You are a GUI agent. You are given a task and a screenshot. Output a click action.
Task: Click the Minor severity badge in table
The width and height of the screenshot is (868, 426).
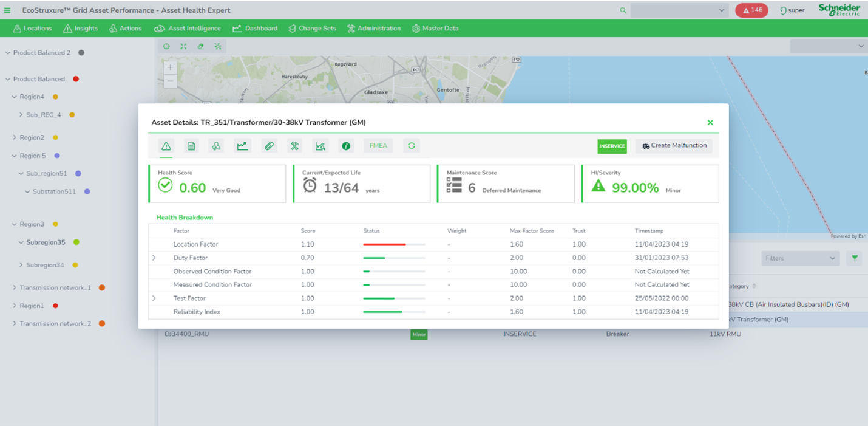[x=419, y=334]
